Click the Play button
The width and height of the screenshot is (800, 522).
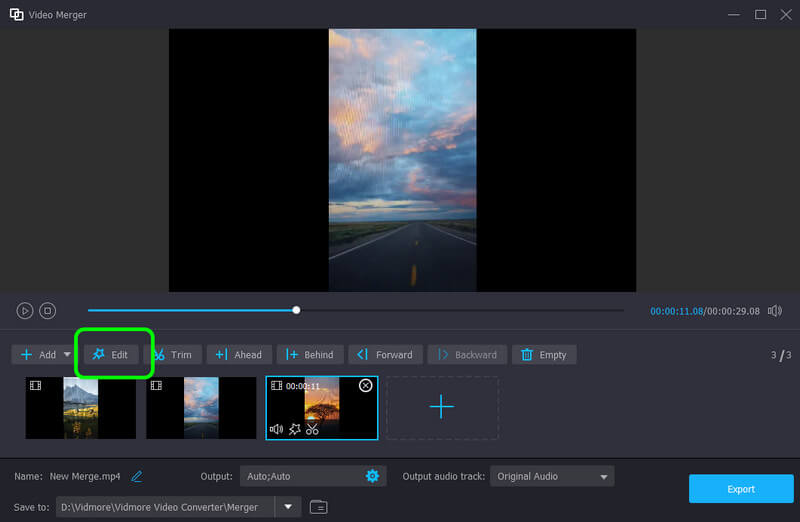(x=25, y=311)
